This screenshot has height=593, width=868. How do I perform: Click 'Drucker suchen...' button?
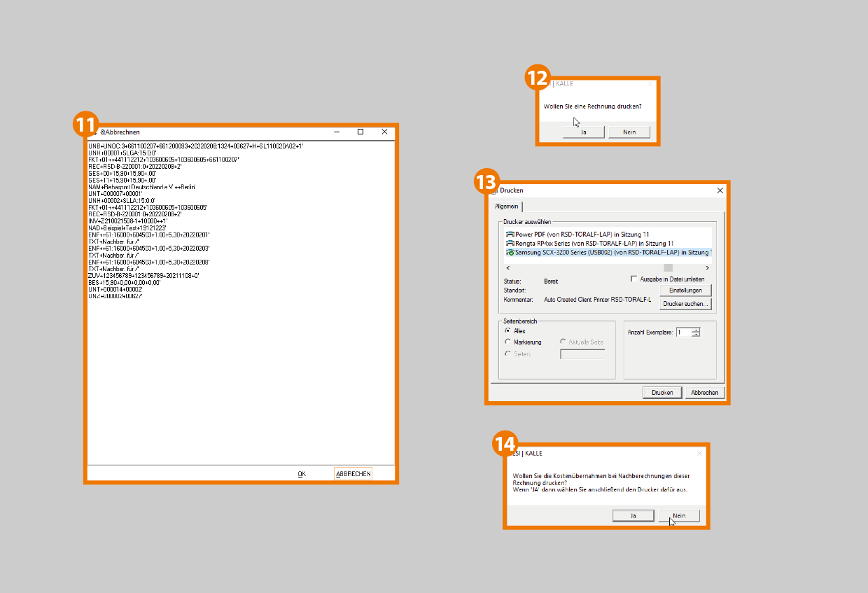point(685,304)
